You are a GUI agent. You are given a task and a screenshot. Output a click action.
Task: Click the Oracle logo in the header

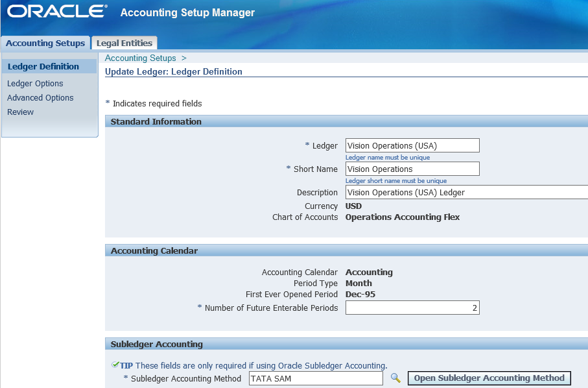point(57,12)
